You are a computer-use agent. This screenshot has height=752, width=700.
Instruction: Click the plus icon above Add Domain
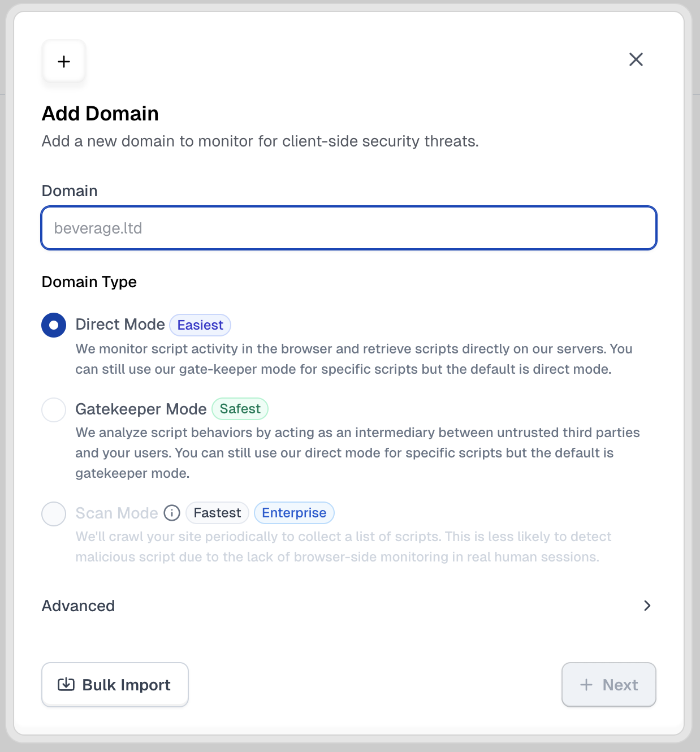(x=63, y=61)
